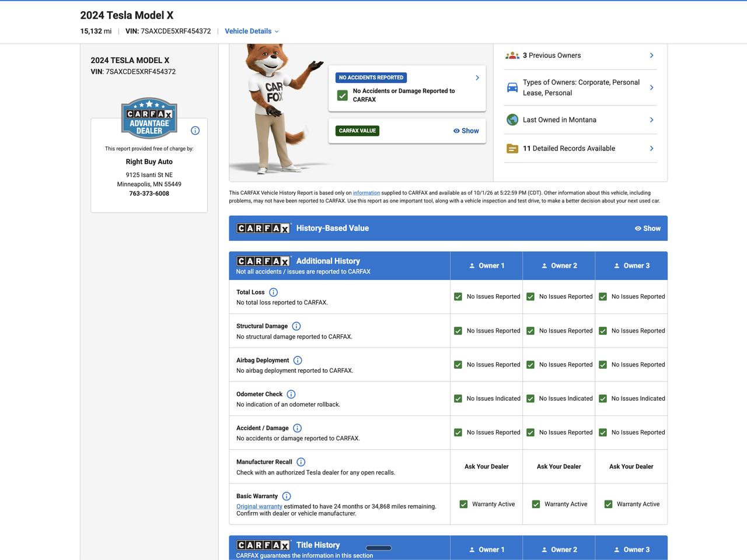Show the CARFAX Value
Screen dimensions: 747x560
tap(466, 131)
